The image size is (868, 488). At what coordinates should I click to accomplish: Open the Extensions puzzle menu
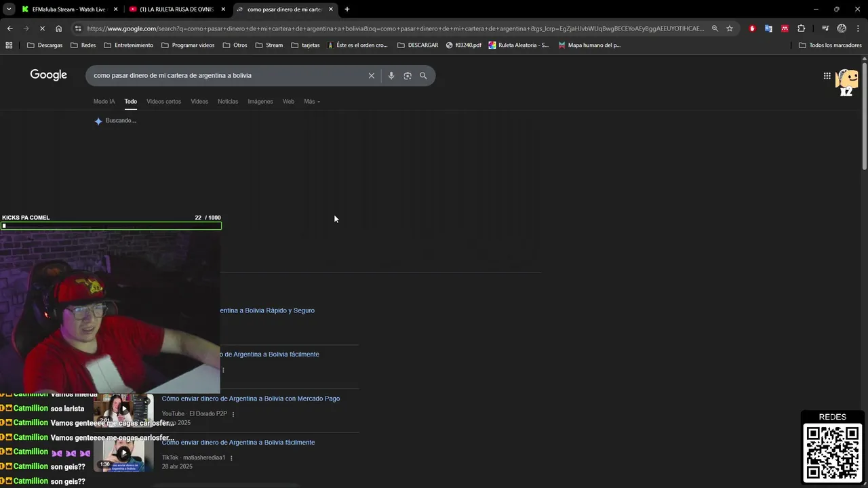802,28
